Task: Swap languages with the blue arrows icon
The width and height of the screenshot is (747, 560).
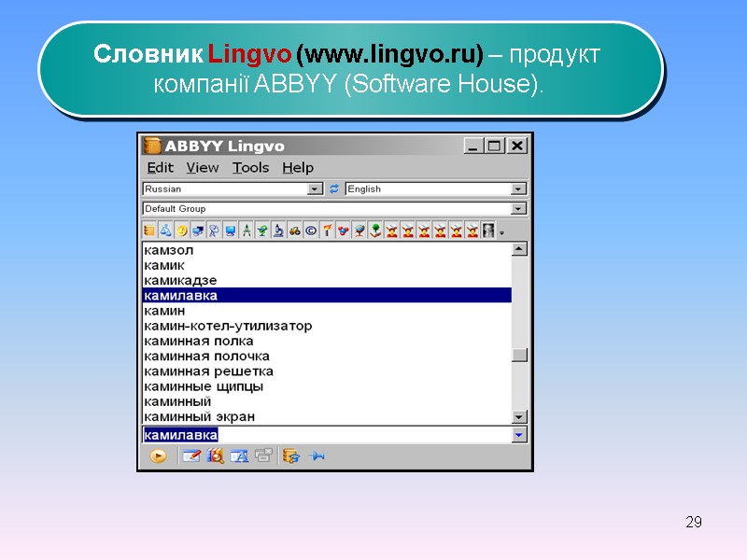Action: 334,189
